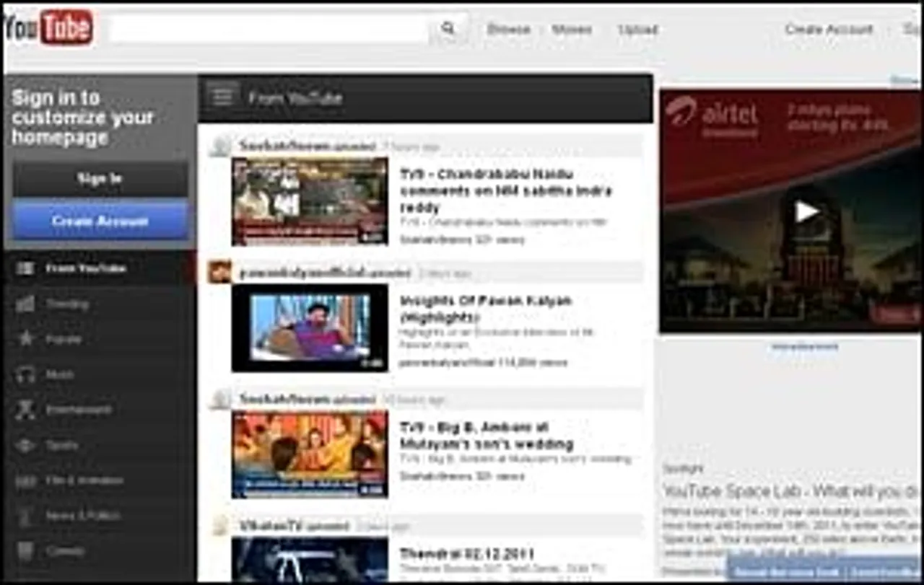Open the Browse menu in header

508,30
